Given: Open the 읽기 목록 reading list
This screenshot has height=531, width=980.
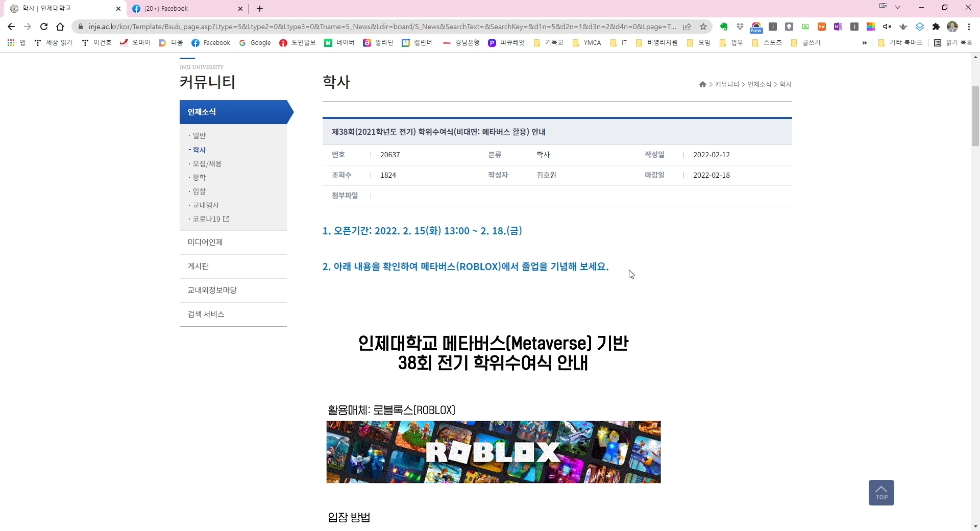Looking at the screenshot, I should point(953,42).
